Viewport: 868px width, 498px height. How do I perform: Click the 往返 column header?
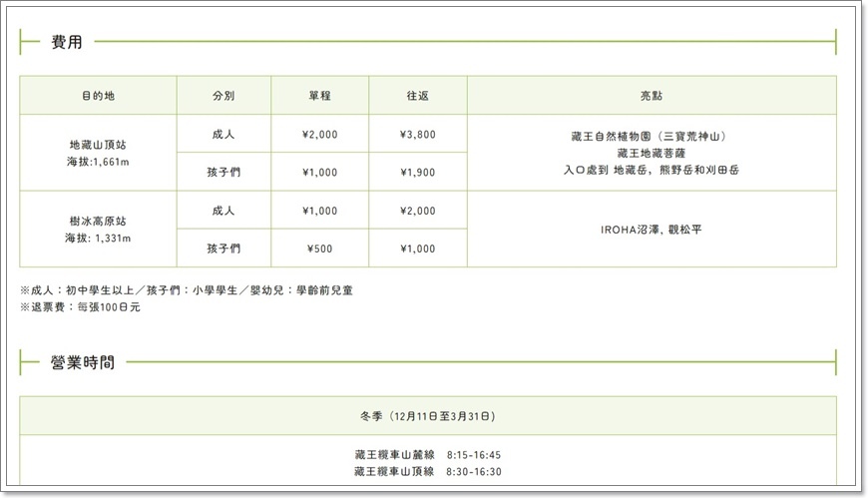(418, 96)
